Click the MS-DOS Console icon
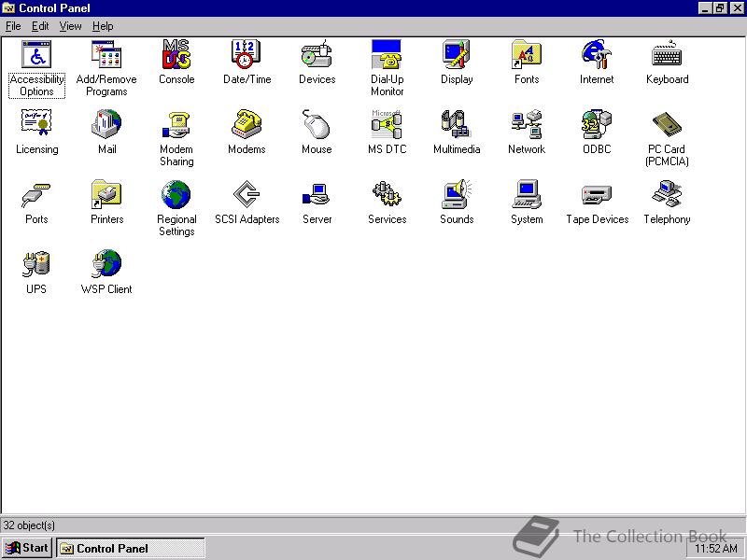This screenshot has width=747, height=560. [176, 54]
